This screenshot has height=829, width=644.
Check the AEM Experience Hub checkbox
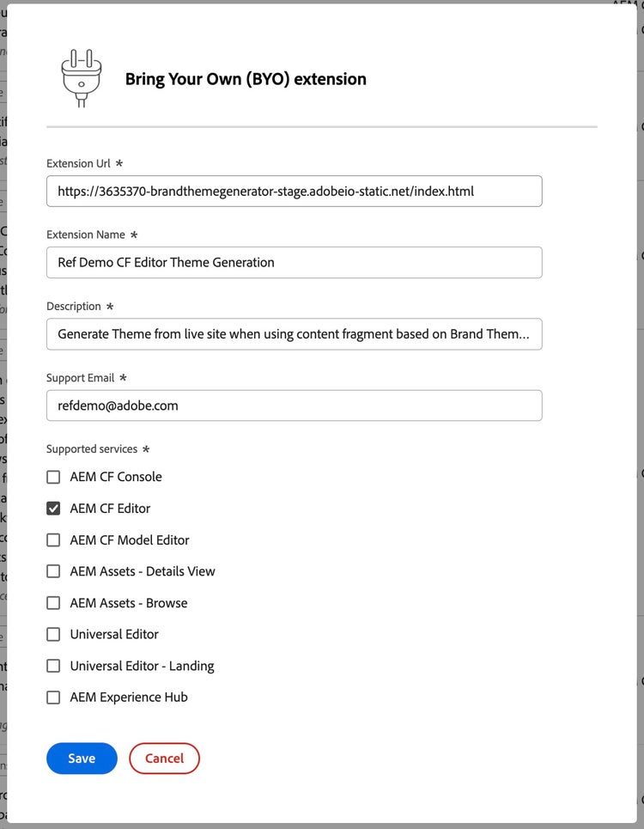point(53,698)
